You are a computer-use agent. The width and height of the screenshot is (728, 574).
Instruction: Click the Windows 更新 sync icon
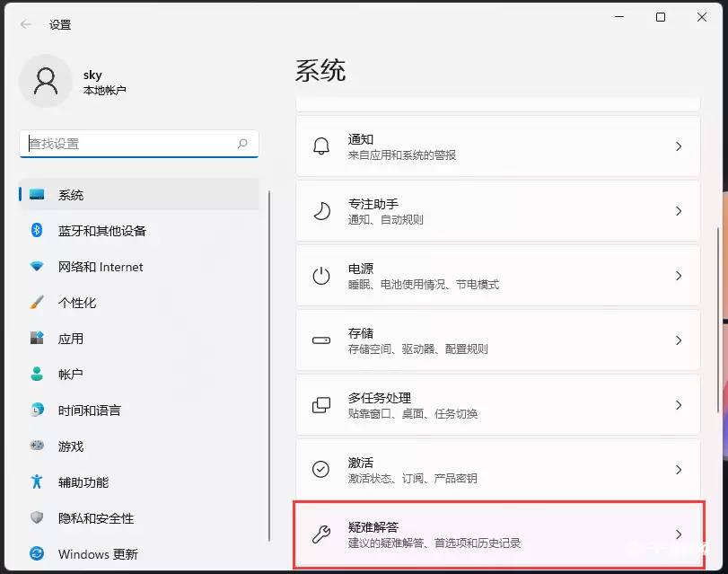[x=37, y=553]
